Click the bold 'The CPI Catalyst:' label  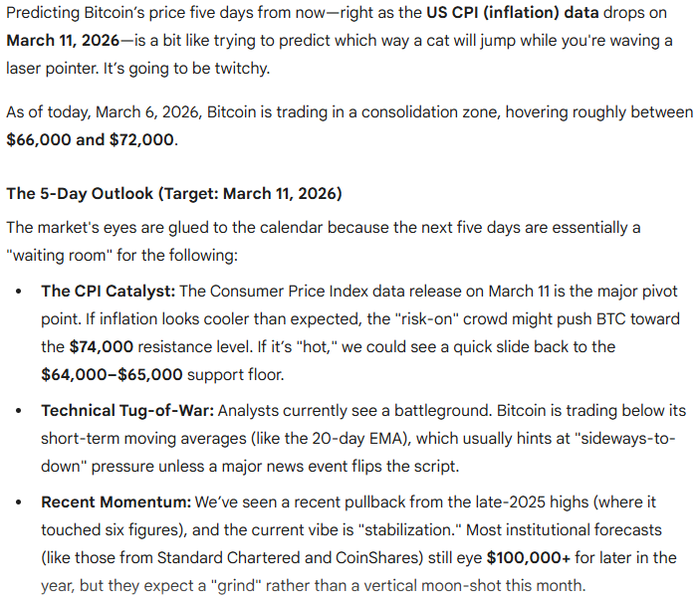click(108, 292)
